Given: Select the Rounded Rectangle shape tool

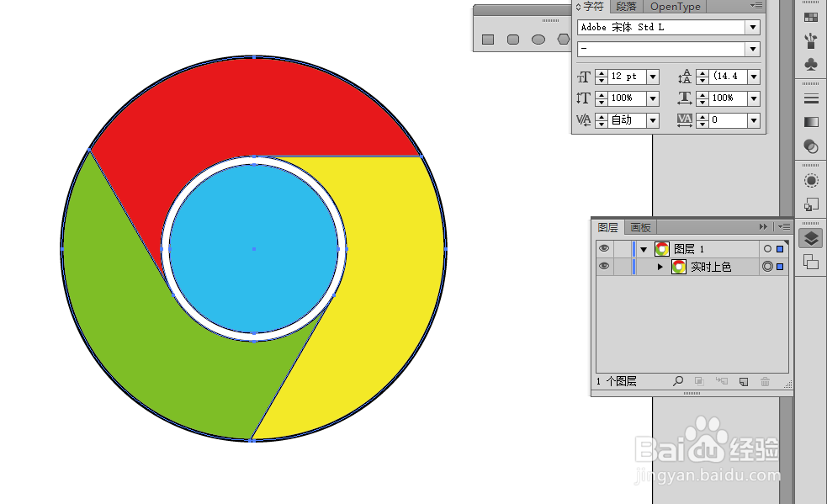Looking at the screenshot, I should point(513,40).
